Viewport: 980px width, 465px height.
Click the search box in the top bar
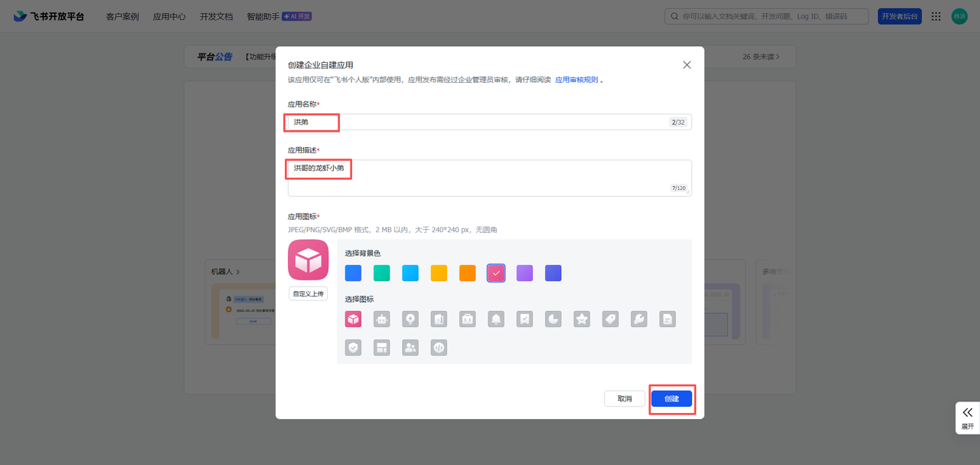[x=766, y=15]
